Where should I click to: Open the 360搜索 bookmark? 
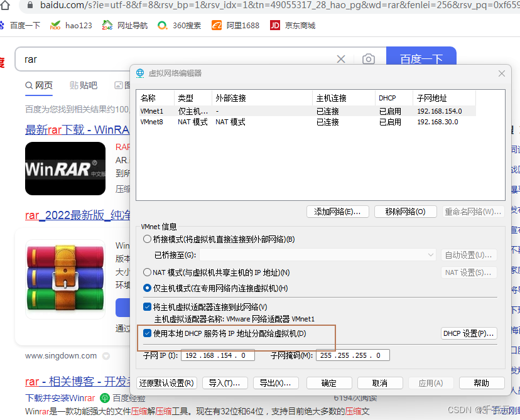[180, 26]
